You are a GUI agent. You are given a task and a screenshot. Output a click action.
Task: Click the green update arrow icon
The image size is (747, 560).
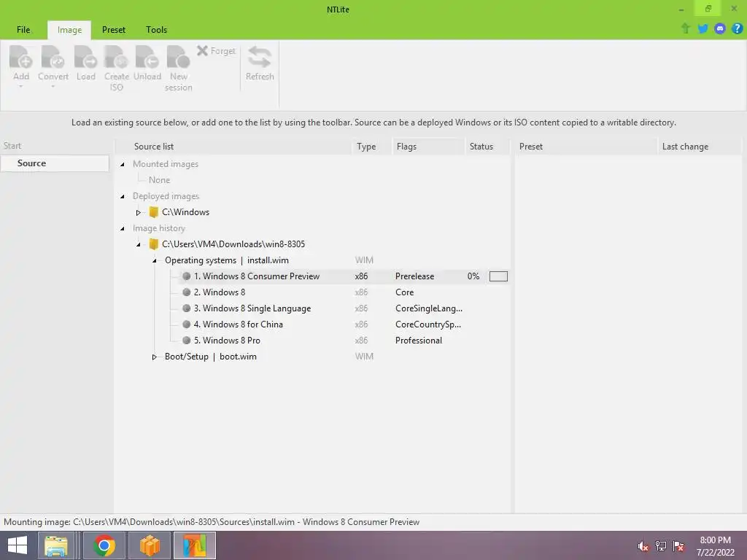click(x=686, y=28)
